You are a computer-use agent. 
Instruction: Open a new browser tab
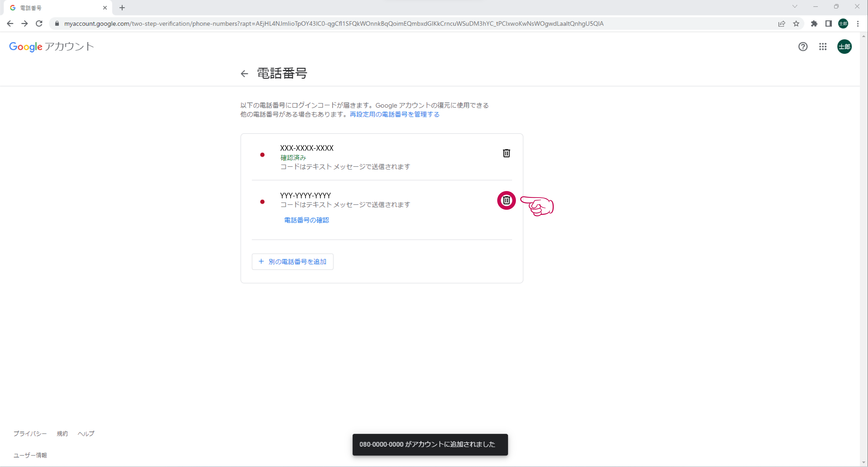click(122, 8)
